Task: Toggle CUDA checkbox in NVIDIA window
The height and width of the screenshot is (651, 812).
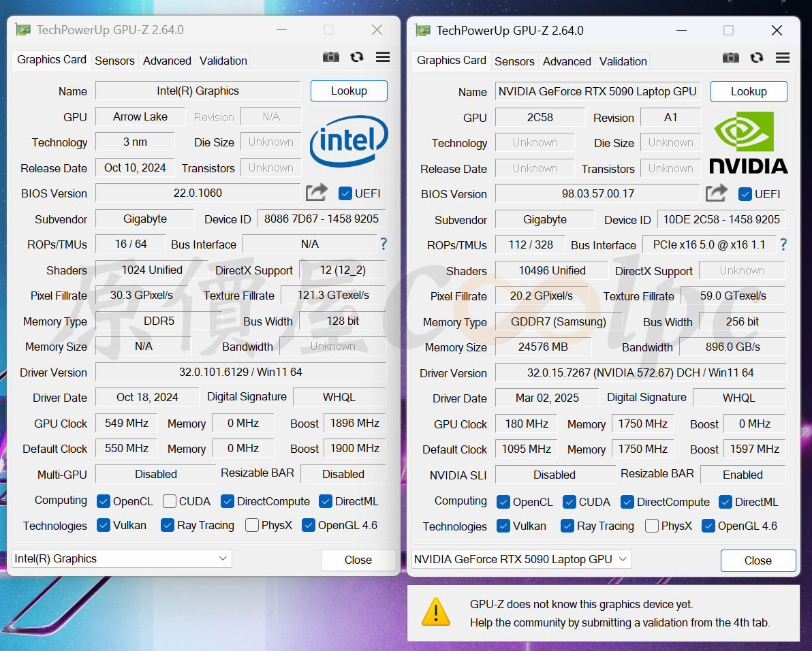Action: pos(569,501)
